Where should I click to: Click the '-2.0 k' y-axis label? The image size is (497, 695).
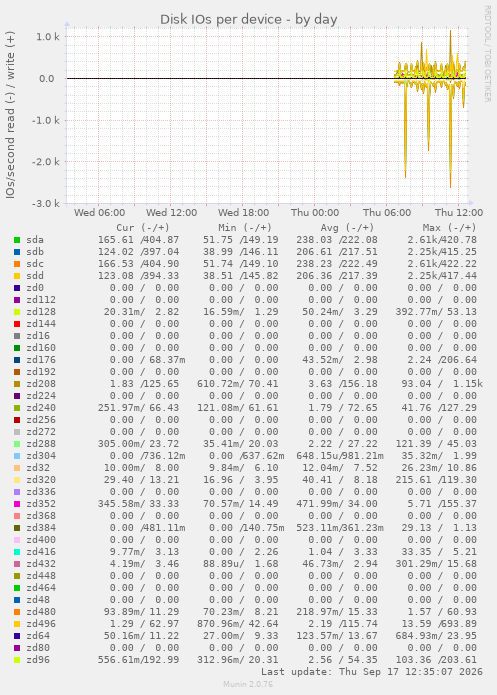pyautogui.click(x=46, y=162)
